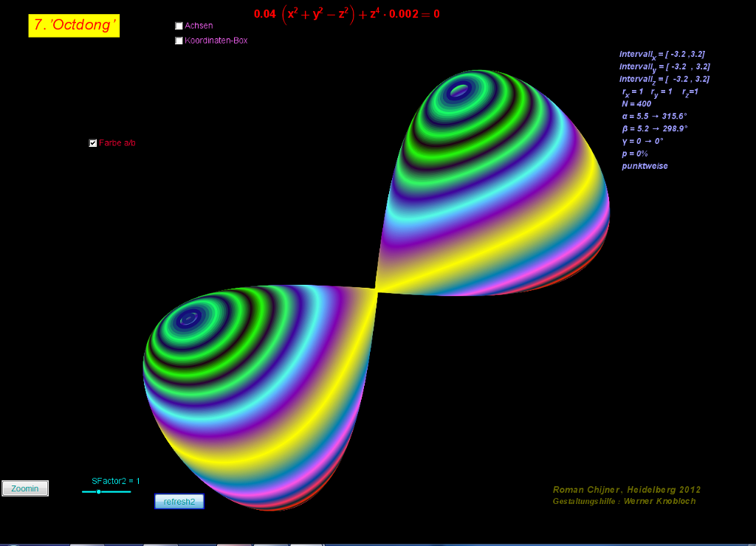Click the p = 0% parameter
The width and height of the screenshot is (756, 546).
point(634,153)
